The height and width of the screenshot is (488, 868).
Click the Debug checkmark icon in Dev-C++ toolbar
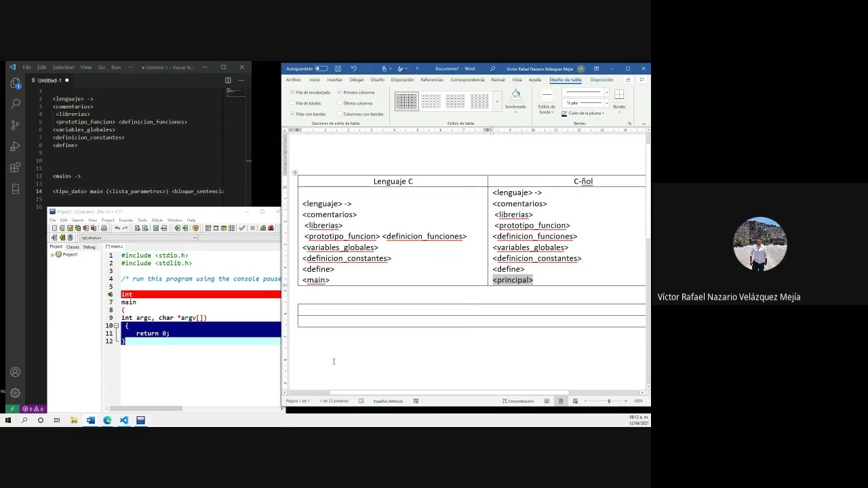point(242,228)
